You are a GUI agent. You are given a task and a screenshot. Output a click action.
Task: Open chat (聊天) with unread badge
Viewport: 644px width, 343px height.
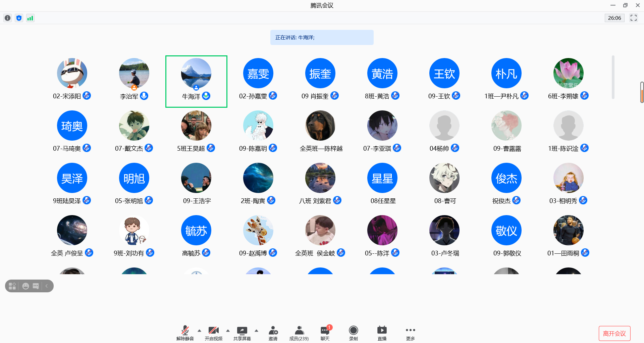coord(325,333)
